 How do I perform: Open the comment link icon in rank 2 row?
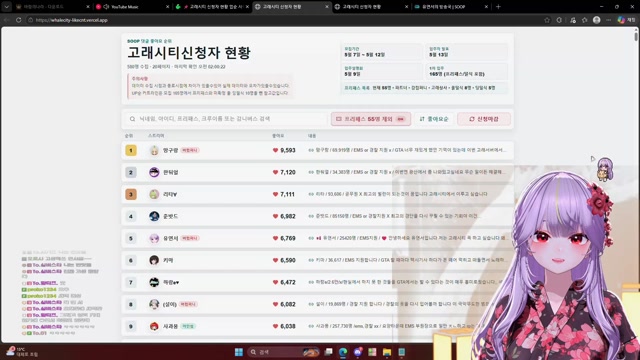pyautogui.click(x=311, y=172)
